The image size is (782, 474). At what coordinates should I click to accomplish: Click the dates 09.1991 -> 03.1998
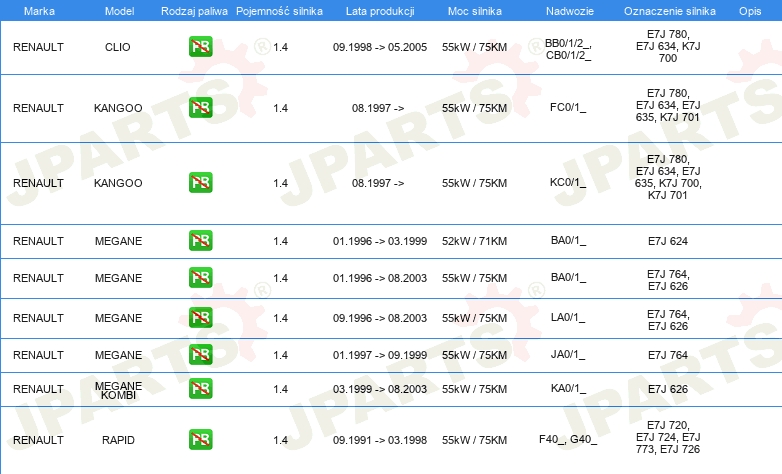point(380,440)
